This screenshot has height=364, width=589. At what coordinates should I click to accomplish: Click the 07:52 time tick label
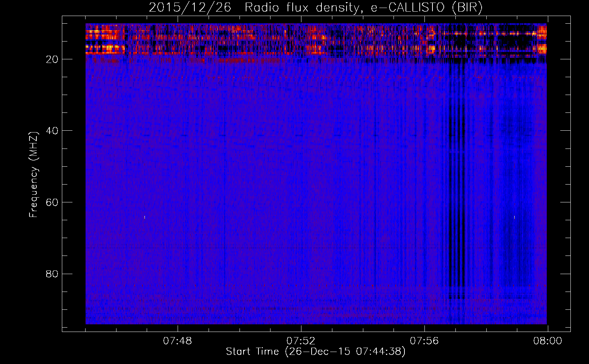pyautogui.click(x=301, y=341)
